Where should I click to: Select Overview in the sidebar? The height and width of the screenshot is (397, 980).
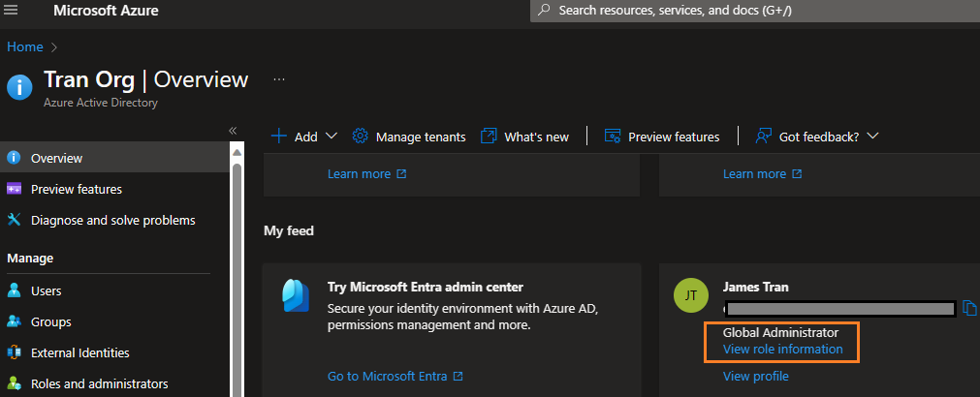pos(56,158)
